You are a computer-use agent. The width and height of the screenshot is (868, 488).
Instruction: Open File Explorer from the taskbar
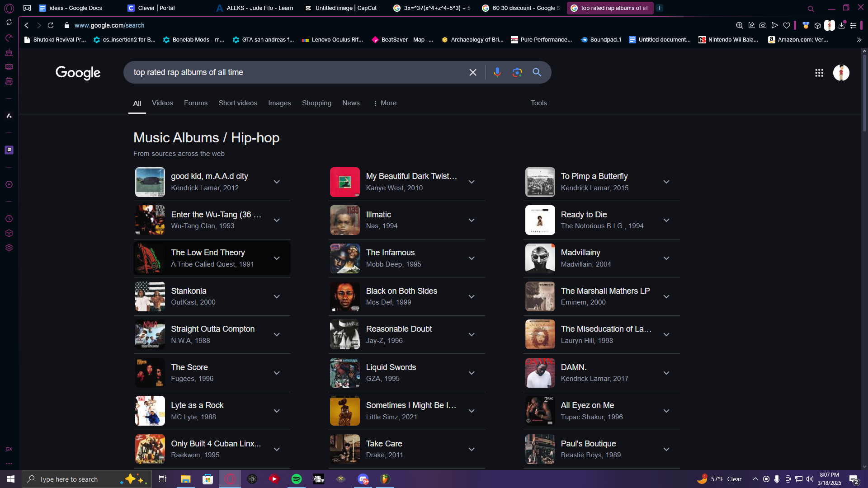(x=185, y=479)
